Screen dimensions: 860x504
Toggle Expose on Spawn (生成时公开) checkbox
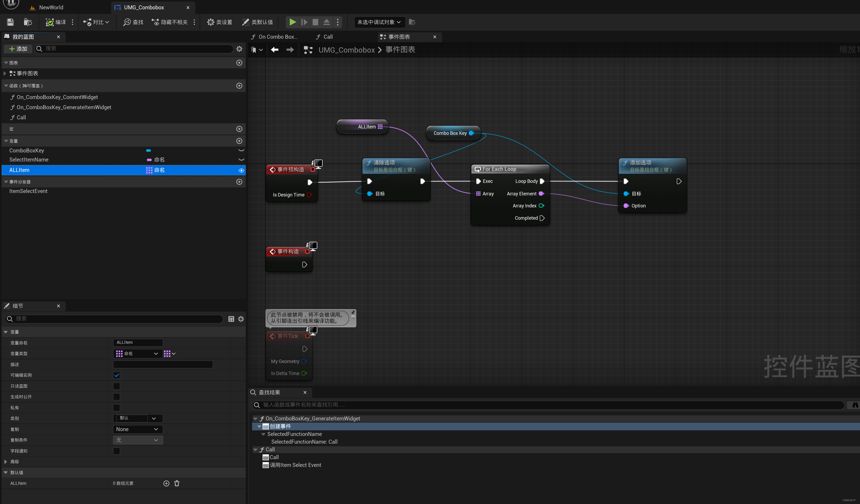116,397
